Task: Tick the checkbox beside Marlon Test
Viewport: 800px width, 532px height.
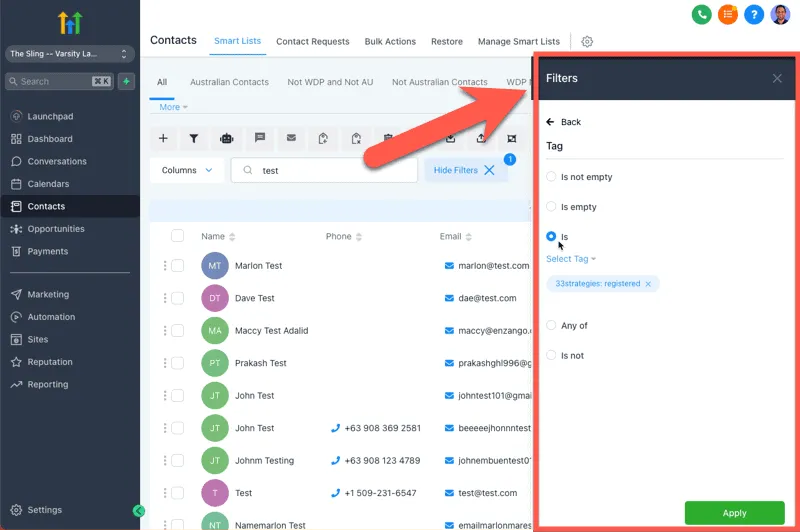Action: (178, 265)
